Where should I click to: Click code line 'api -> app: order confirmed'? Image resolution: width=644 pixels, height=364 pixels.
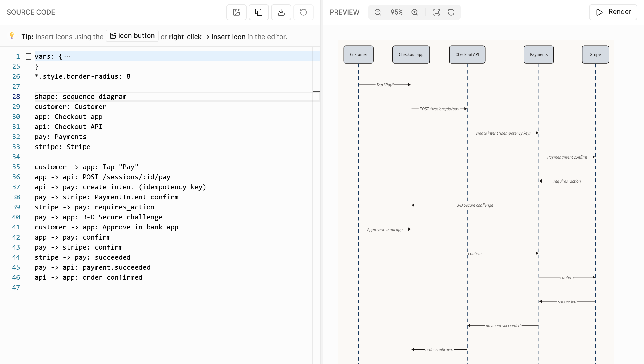coord(89,277)
